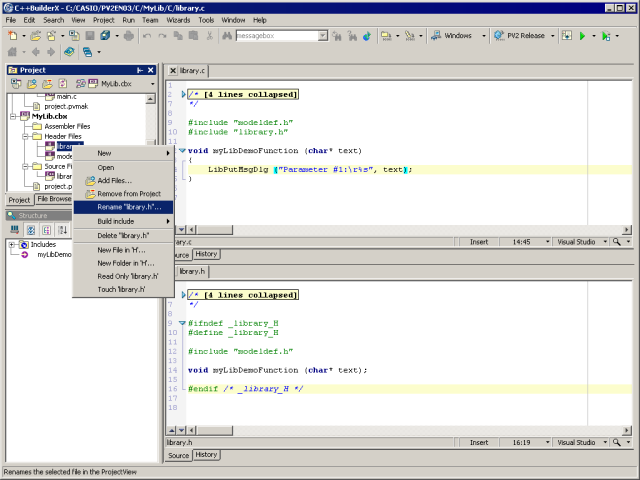
Task: Open the File menu
Action: pos(11,20)
